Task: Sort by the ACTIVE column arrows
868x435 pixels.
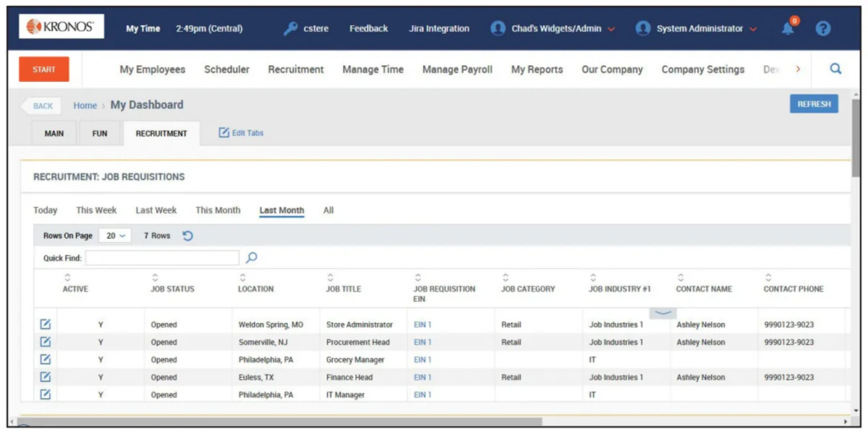Action: [67, 277]
